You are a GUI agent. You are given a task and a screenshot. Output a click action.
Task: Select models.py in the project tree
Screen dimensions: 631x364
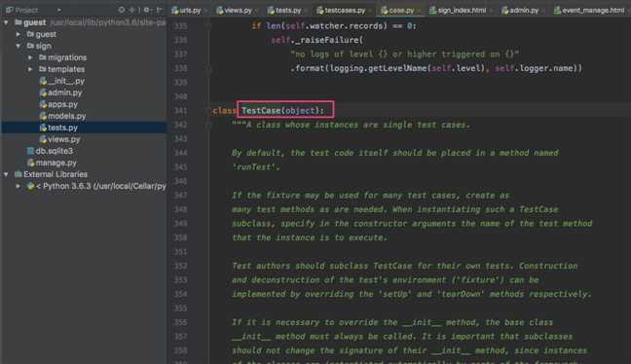[x=62, y=116]
